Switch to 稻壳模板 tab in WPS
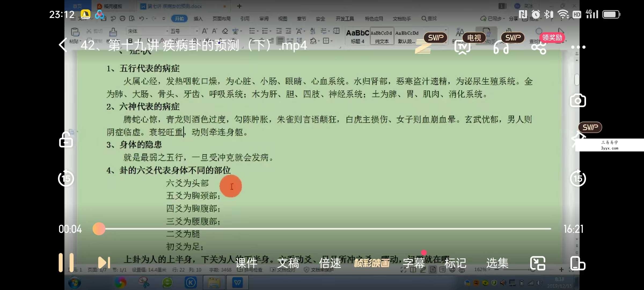Image resolution: width=644 pixels, height=290 pixels. click(x=110, y=6)
